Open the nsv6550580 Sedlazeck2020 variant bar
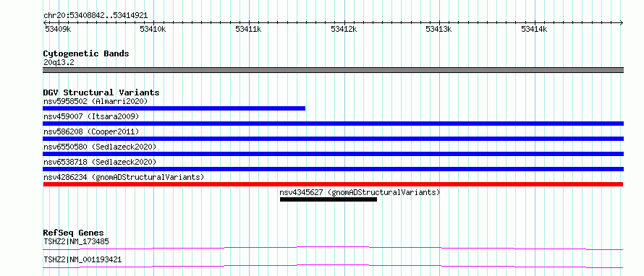The image size is (644, 276). pos(333,154)
